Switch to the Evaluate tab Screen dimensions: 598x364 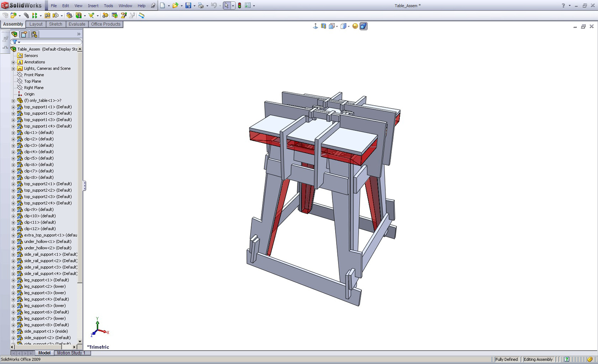[x=77, y=24]
